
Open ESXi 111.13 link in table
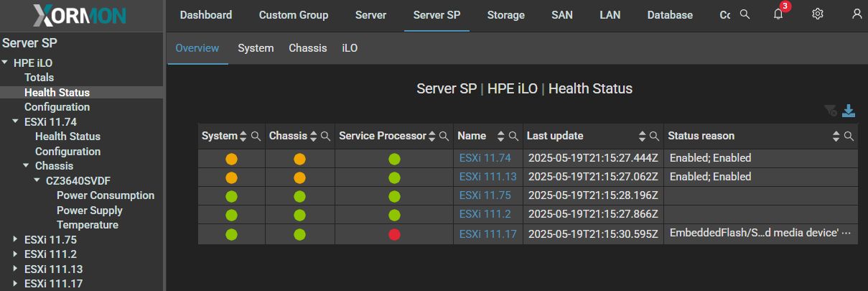pos(488,177)
